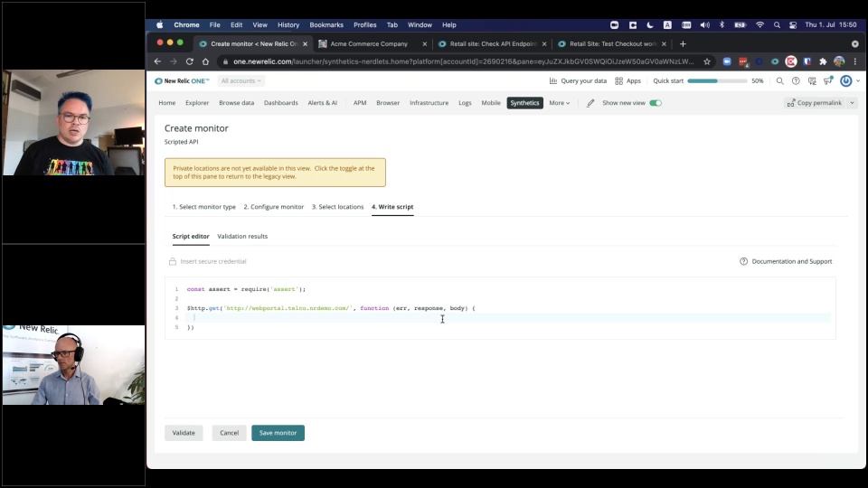Screen dimensions: 868x488
Task: Click the Cancel button
Action: (229, 433)
